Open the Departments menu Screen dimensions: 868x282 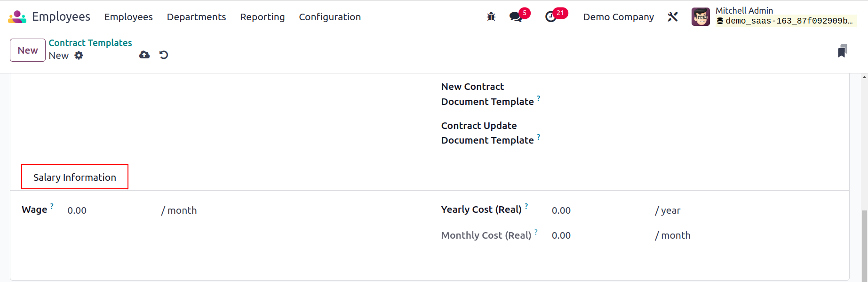(196, 17)
